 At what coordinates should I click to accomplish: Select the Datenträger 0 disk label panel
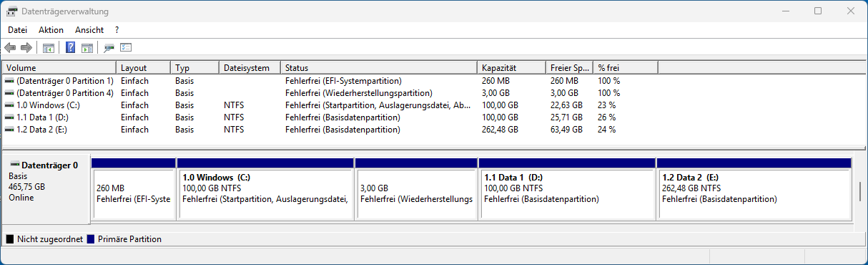tap(46, 189)
